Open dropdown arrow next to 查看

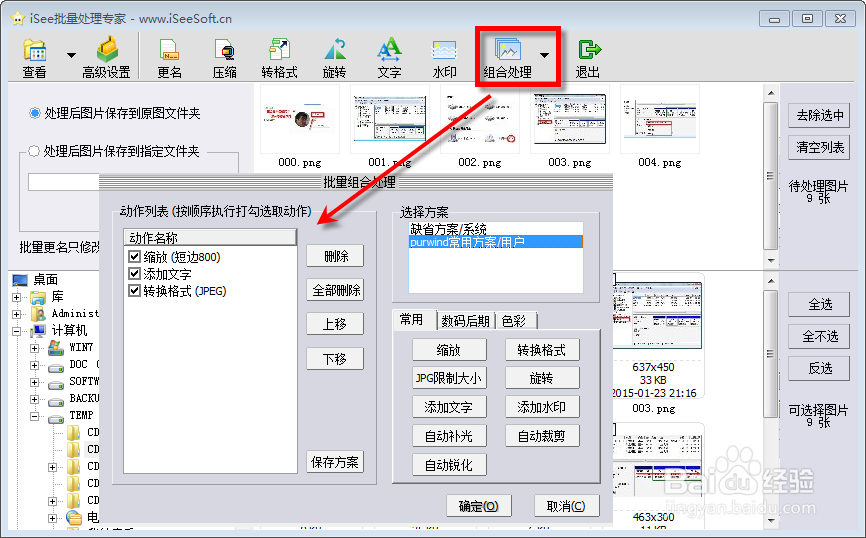click(x=71, y=55)
